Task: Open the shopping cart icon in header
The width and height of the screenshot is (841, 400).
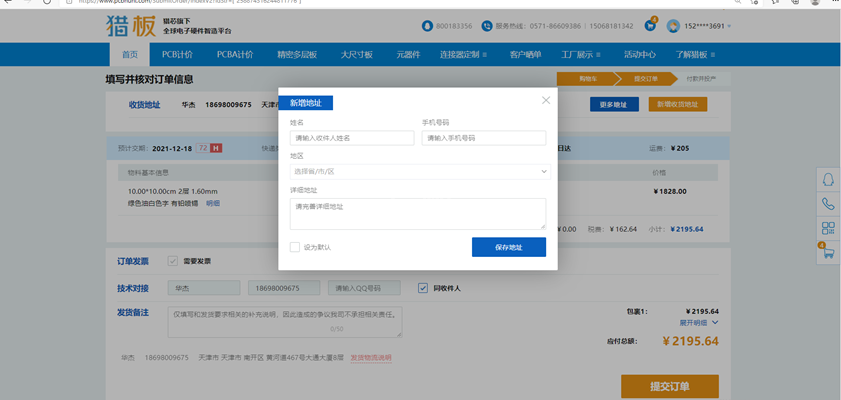Action: click(650, 24)
